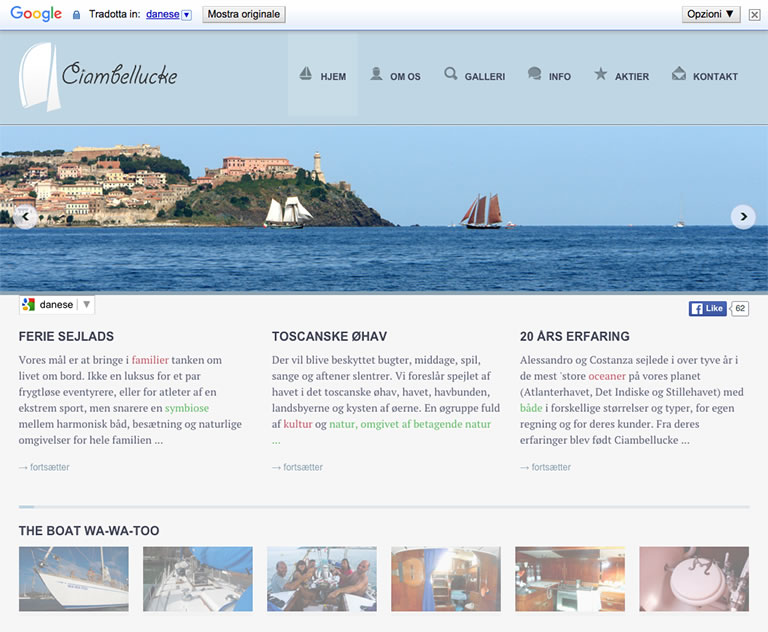
Task: Open the OM OS menu item
Action: point(395,75)
